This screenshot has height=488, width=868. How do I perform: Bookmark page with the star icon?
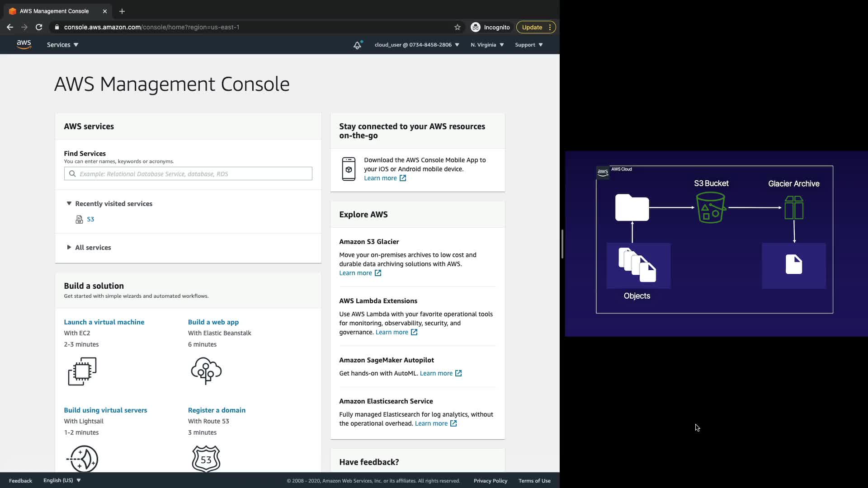pyautogui.click(x=458, y=27)
